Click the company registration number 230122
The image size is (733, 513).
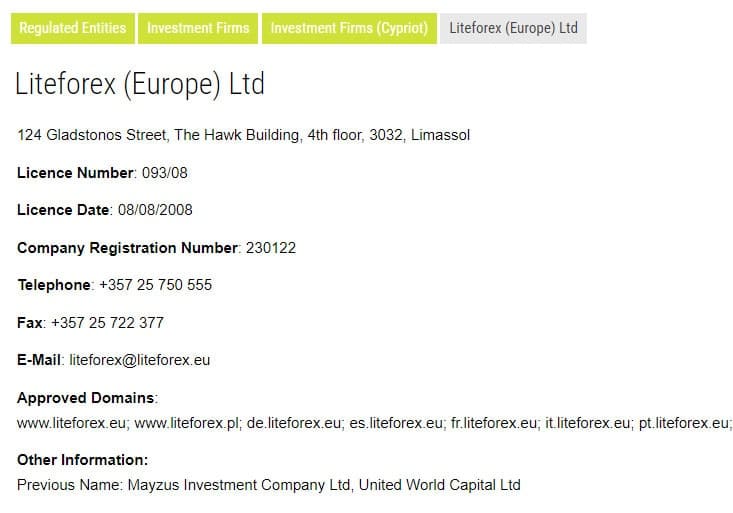click(x=271, y=247)
